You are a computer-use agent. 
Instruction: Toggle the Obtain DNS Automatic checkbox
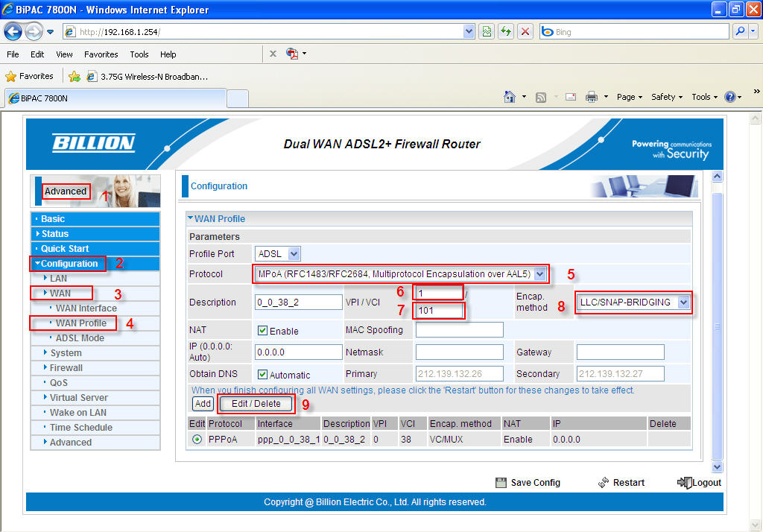(263, 374)
